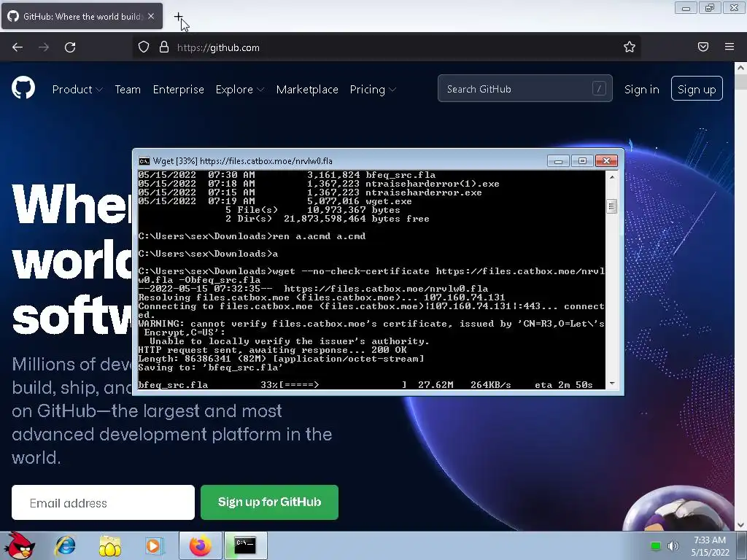
Task: Click the green network tray icon
Action: pyautogui.click(x=656, y=545)
